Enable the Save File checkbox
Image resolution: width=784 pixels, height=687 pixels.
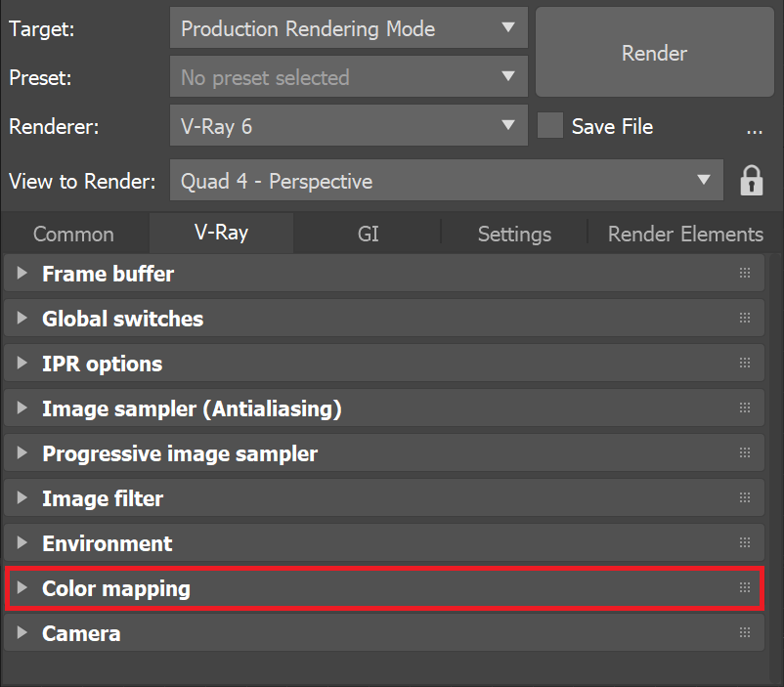(x=550, y=125)
